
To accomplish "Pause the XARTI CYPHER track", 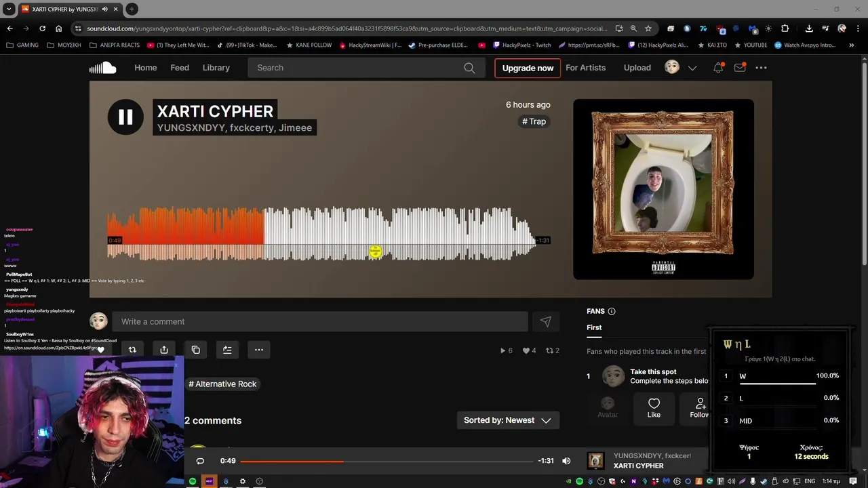I will (x=125, y=117).
